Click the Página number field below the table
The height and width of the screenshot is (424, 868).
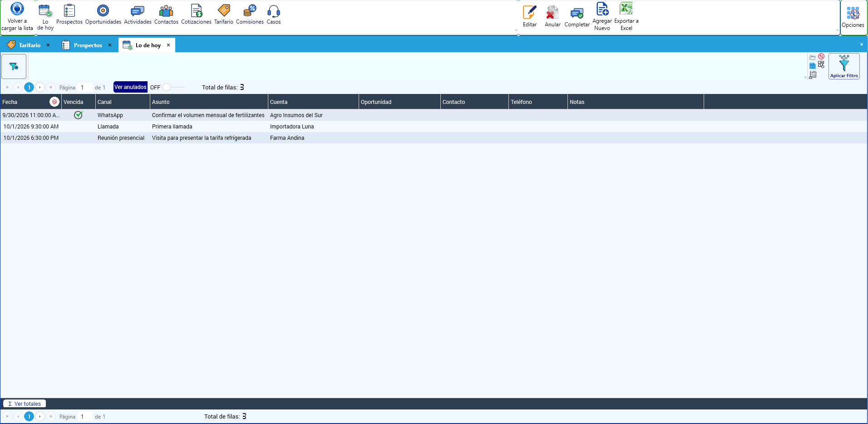[85, 416]
